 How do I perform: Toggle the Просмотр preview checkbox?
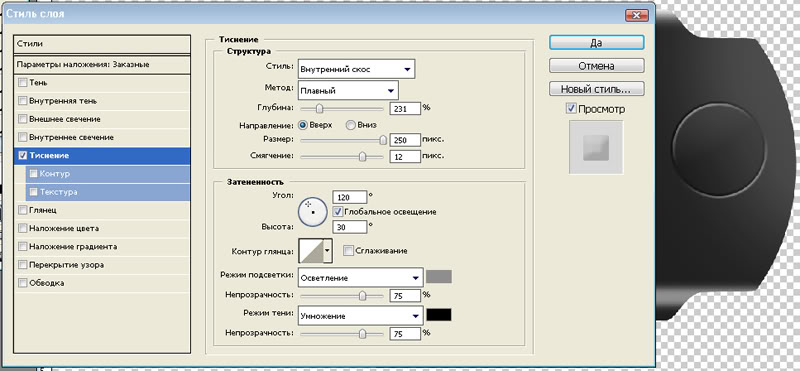[x=571, y=109]
